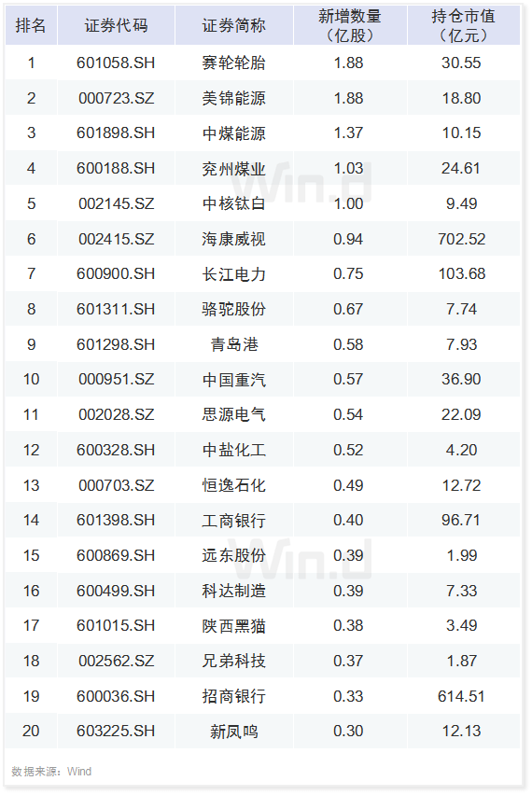Screen dimensions: 532x795
Task: Select stock name 兄弟科技
Action: coord(233,662)
